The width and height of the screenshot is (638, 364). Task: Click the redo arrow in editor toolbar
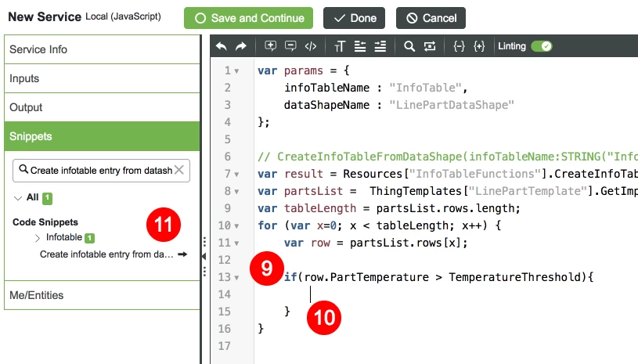(x=241, y=46)
